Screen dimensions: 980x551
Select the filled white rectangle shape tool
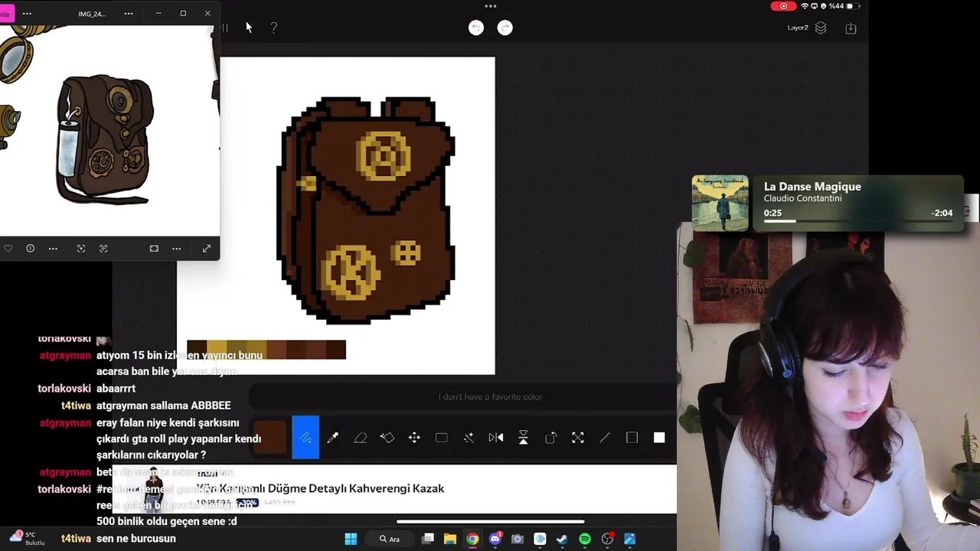pos(659,438)
